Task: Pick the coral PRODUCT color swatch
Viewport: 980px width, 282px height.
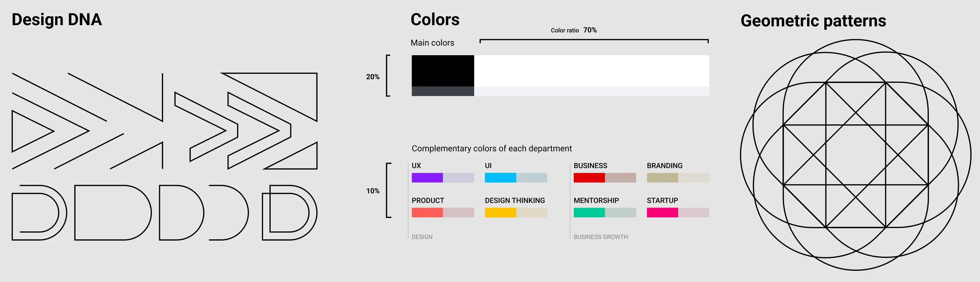Action: 427,212
